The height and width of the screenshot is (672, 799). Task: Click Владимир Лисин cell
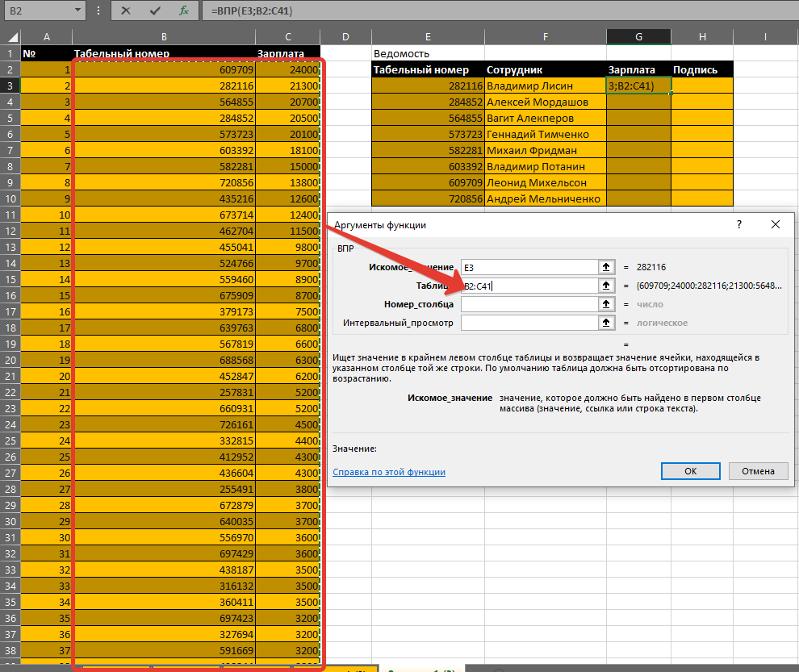tap(546, 86)
